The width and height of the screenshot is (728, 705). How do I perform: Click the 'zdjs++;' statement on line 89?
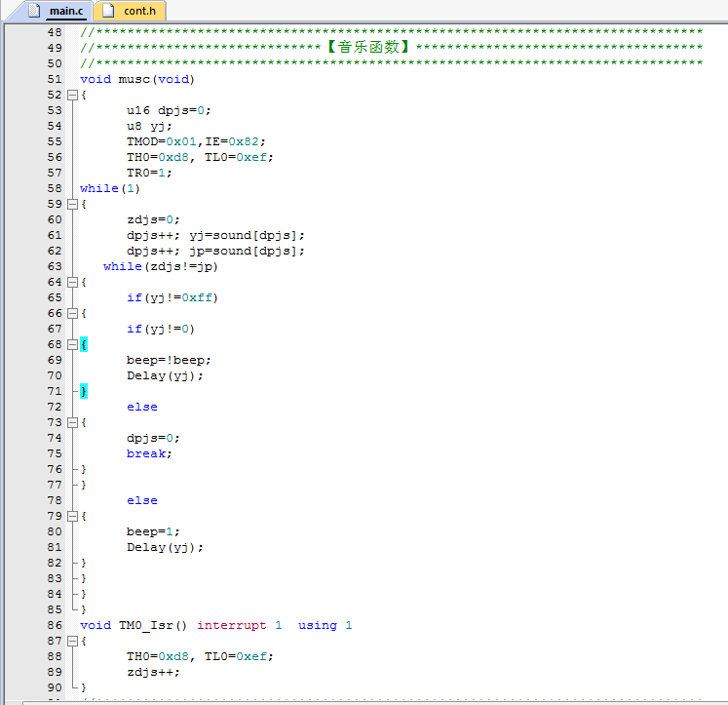(x=153, y=673)
